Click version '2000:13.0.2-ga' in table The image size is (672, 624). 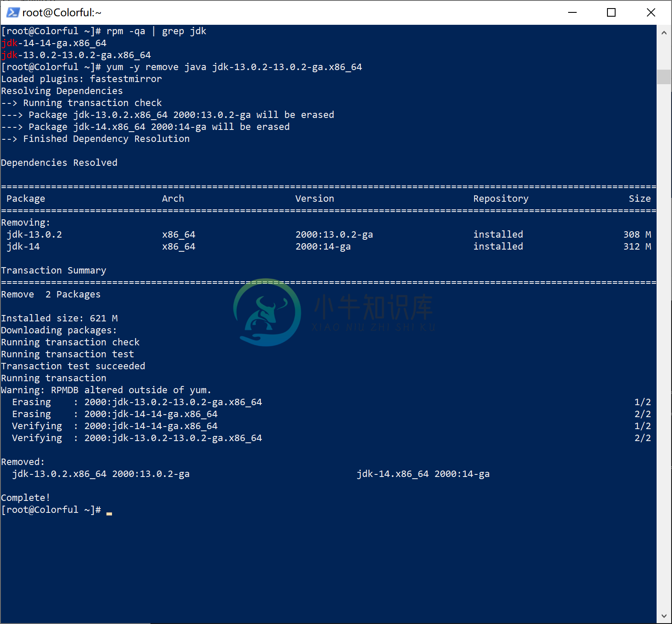pos(334,235)
